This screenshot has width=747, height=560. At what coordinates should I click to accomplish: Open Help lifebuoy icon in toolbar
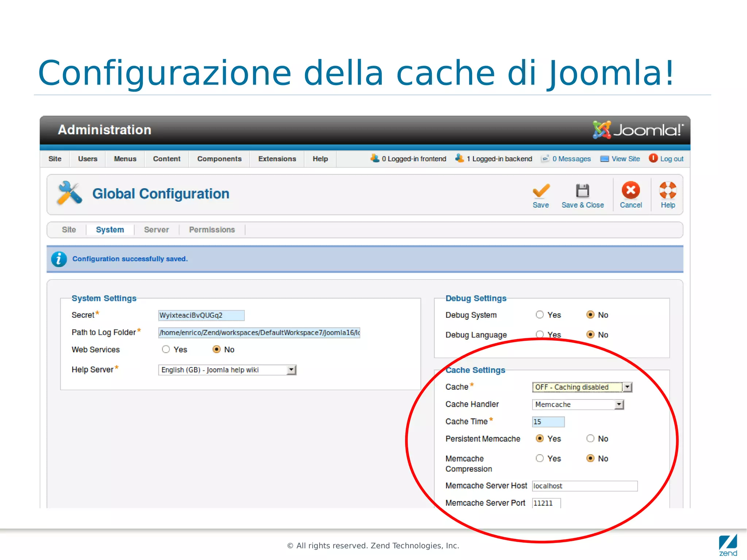(x=668, y=190)
